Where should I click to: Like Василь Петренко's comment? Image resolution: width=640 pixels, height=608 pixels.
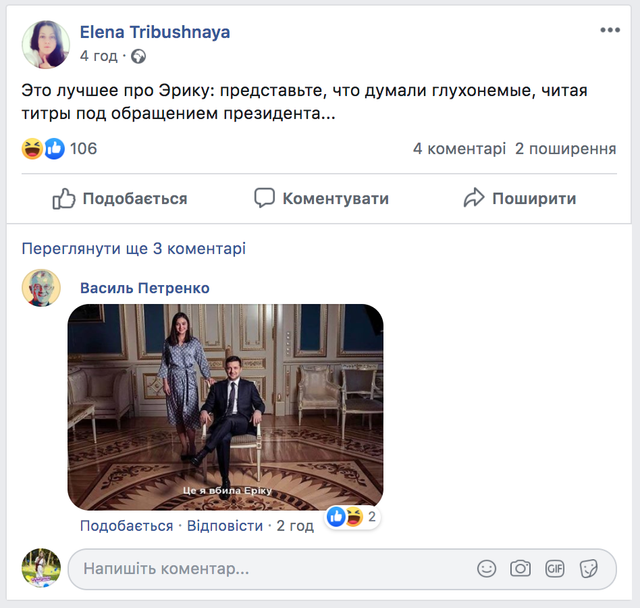click(x=126, y=525)
